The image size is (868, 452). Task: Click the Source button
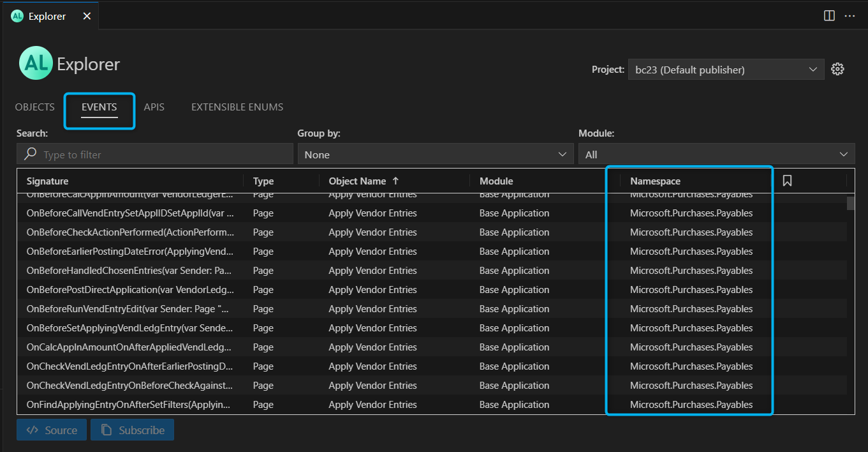[x=52, y=430]
